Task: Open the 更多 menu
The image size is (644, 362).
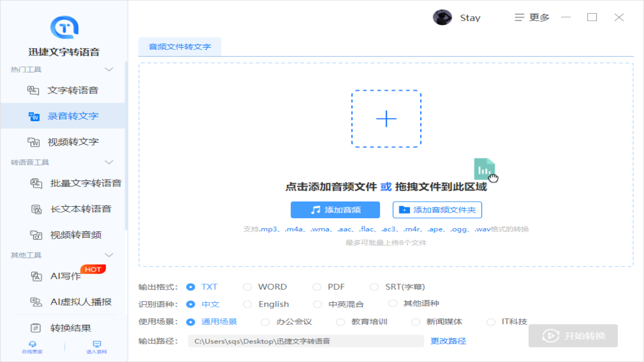Action: 531,17
